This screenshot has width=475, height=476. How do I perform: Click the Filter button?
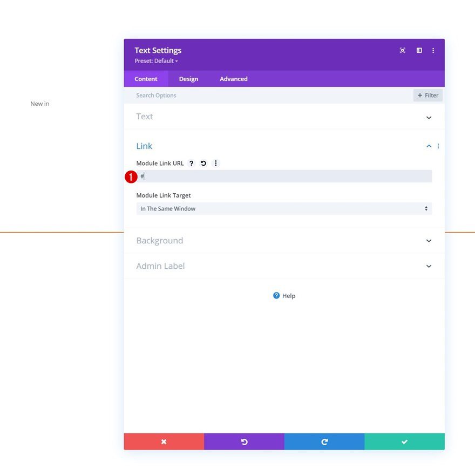427,95
